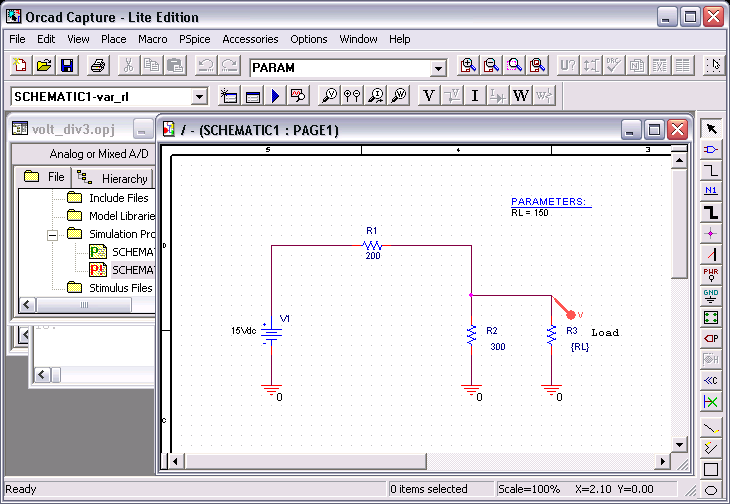
Task: Click schematic vertical scrollbar down arrow
Action: click(679, 445)
